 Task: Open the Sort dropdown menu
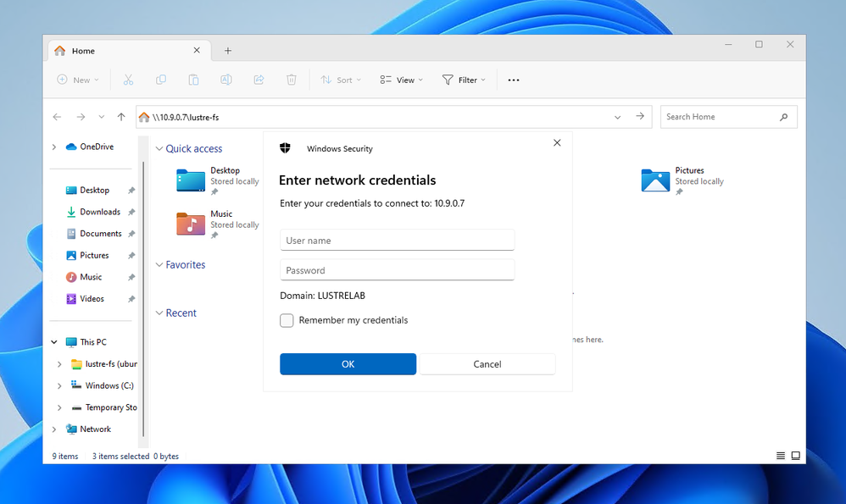(x=341, y=80)
